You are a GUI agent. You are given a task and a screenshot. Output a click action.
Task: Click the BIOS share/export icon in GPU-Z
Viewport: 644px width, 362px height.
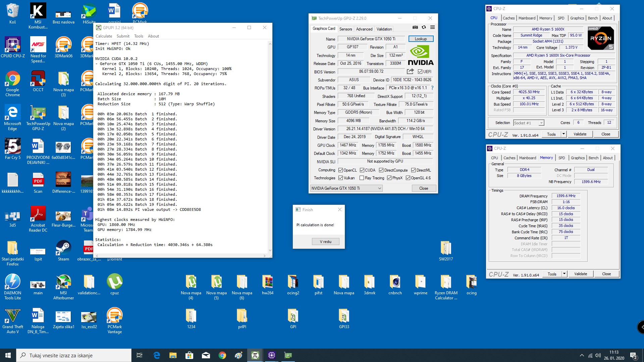pyautogui.click(x=410, y=71)
